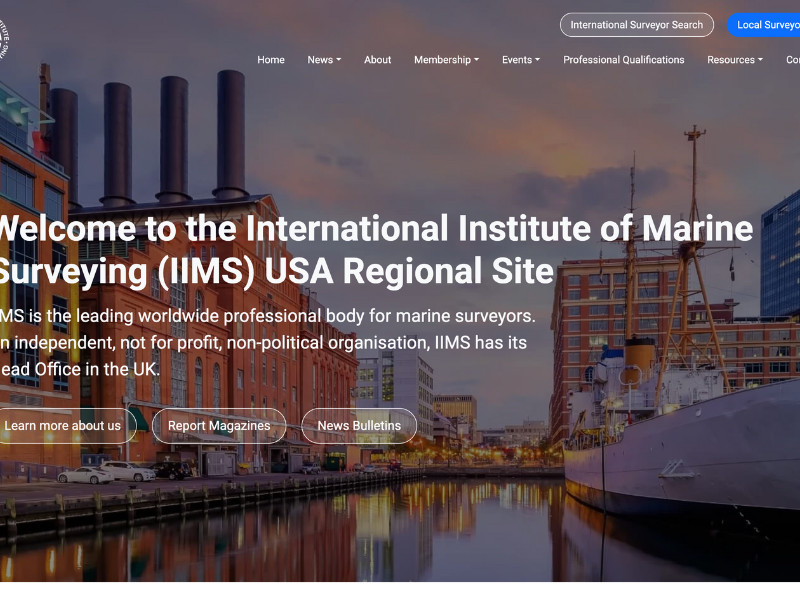Open the News Bulletins button
800x600 pixels.
tap(359, 426)
